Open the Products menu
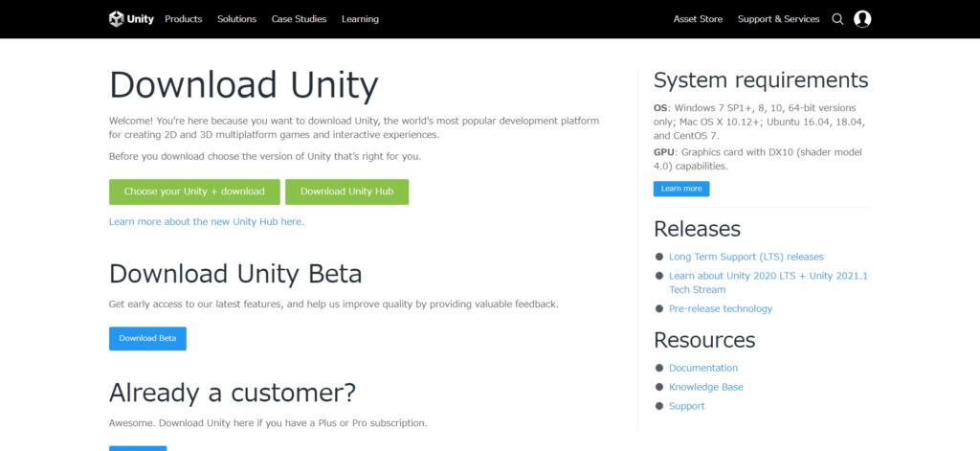 pos(183,19)
